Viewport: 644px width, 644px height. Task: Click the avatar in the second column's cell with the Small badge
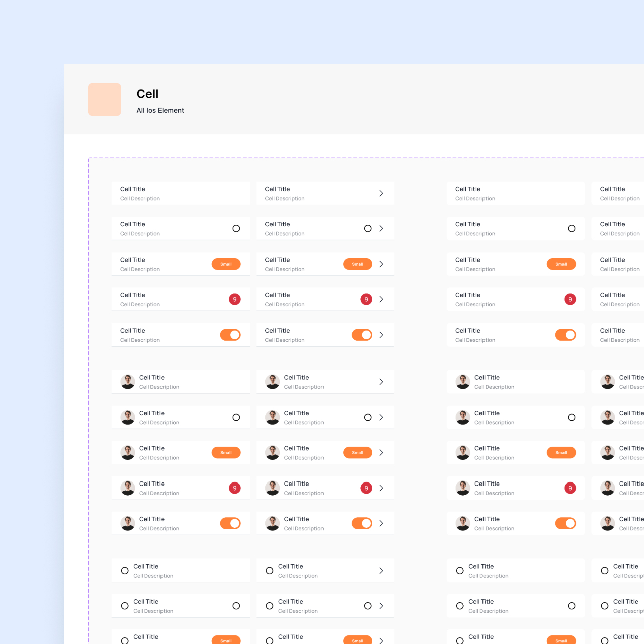[x=273, y=453]
